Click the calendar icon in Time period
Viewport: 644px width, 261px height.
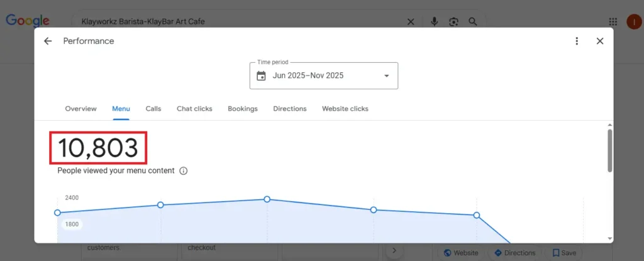(261, 75)
